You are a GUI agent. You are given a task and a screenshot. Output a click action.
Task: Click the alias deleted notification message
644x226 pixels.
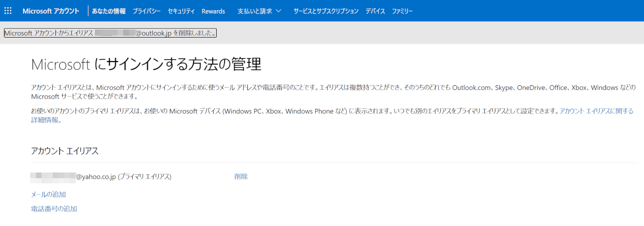coord(110,33)
